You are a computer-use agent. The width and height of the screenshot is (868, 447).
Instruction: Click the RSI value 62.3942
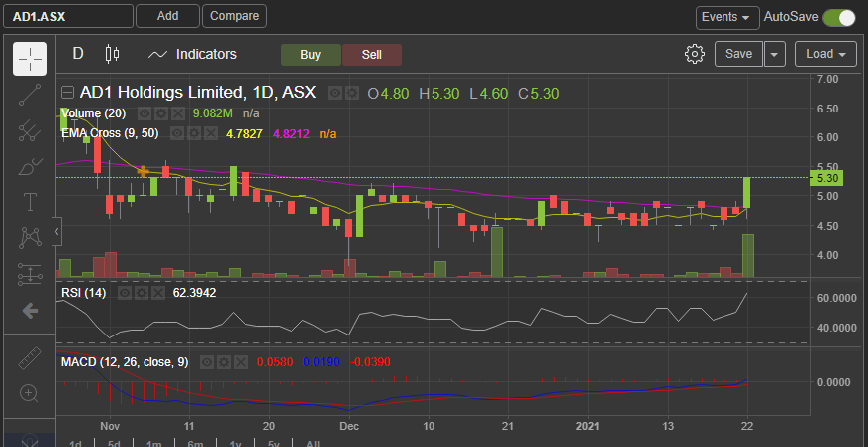(195, 293)
